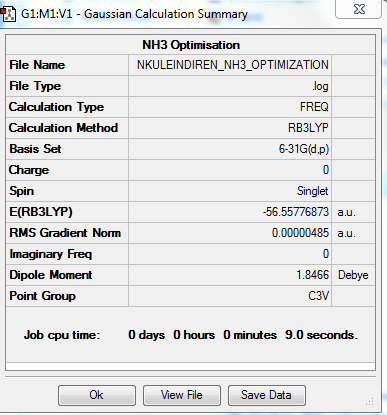Click the resize grip in the bottom corner
The image size is (387, 415).
pyautogui.click(x=369, y=401)
